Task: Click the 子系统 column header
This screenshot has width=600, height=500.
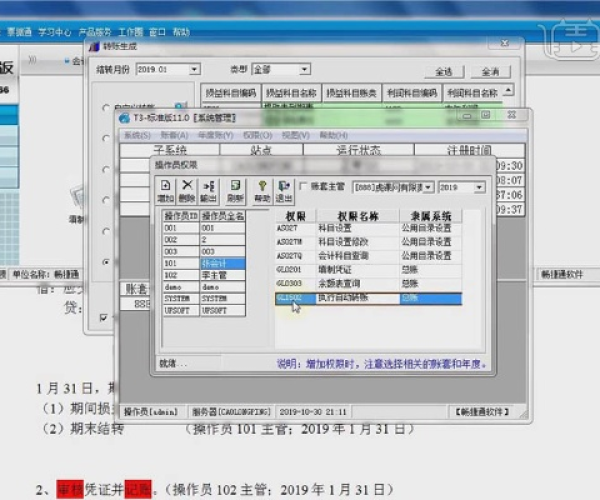Action: point(170,150)
